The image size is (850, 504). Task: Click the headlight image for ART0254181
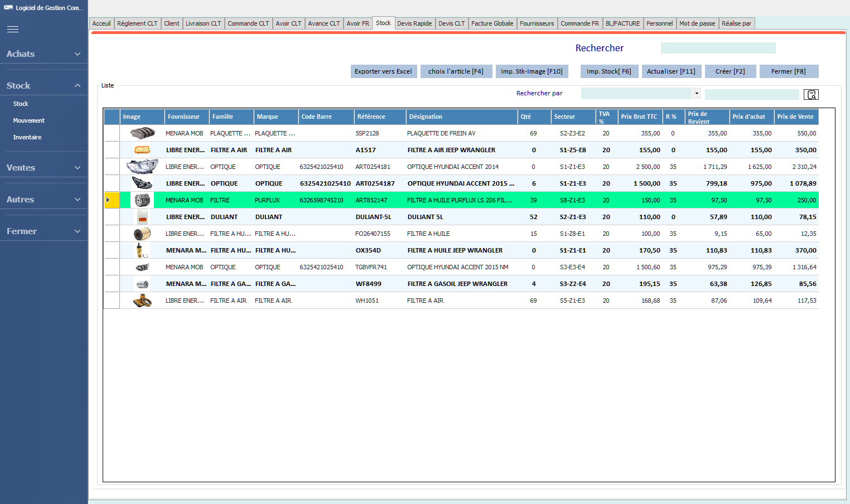coord(142,167)
